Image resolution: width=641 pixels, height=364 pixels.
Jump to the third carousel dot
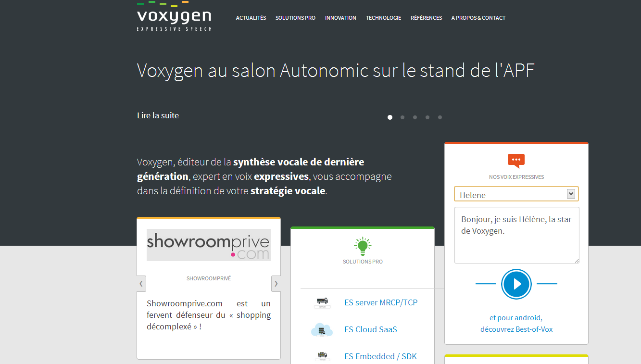point(415,117)
